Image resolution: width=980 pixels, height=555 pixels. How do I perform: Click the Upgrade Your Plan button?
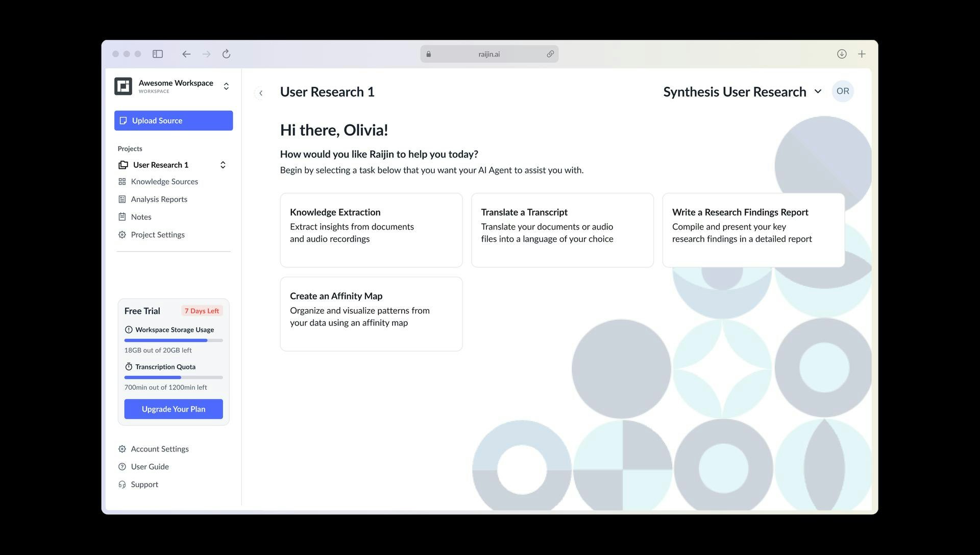174,409
